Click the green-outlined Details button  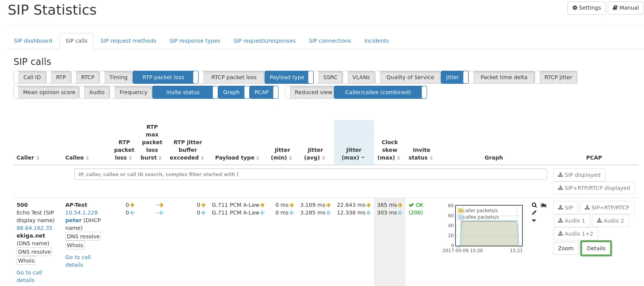coord(596,248)
